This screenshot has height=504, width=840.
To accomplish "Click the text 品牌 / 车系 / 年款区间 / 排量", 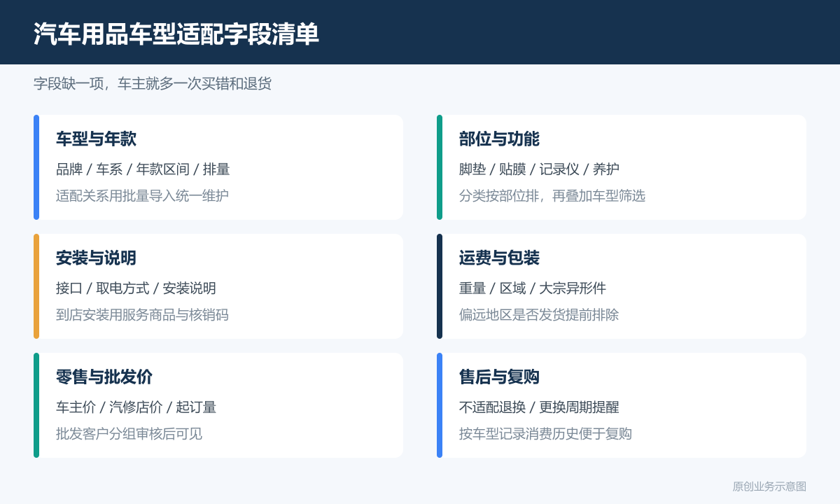I will (x=143, y=169).
